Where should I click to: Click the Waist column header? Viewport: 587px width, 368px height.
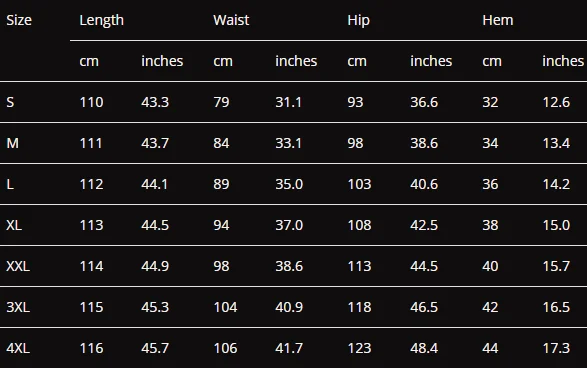[x=231, y=20]
